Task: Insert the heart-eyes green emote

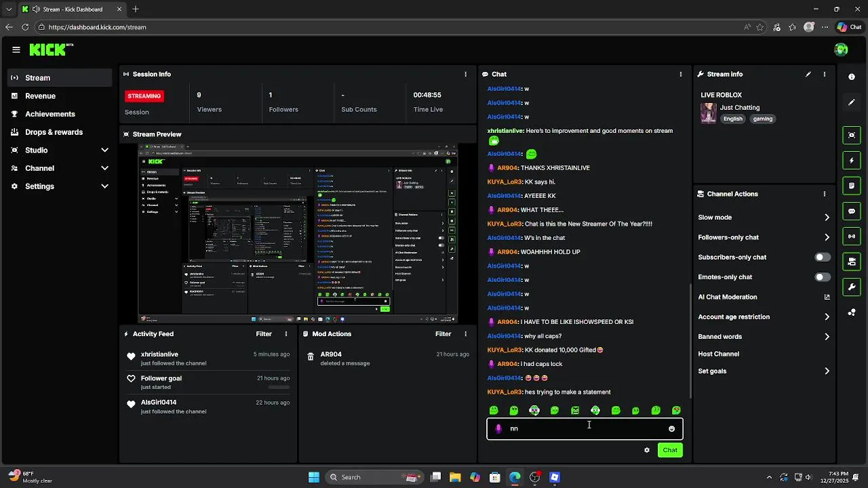Action: point(676,411)
